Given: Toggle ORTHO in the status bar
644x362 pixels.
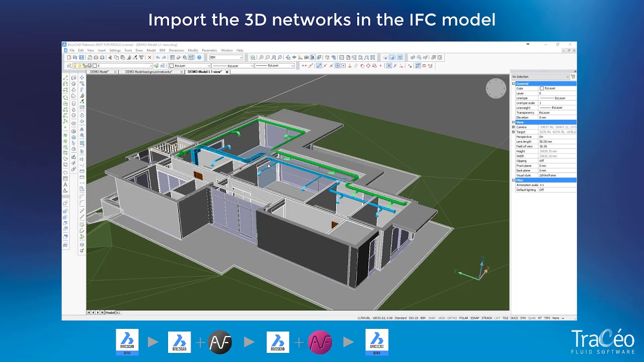Looking at the screenshot, I should 452,318.
